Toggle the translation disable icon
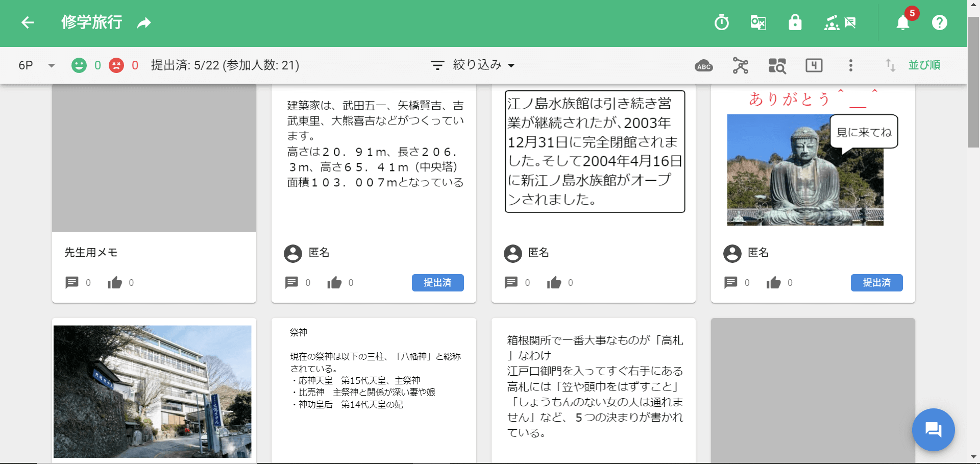 coord(757,22)
